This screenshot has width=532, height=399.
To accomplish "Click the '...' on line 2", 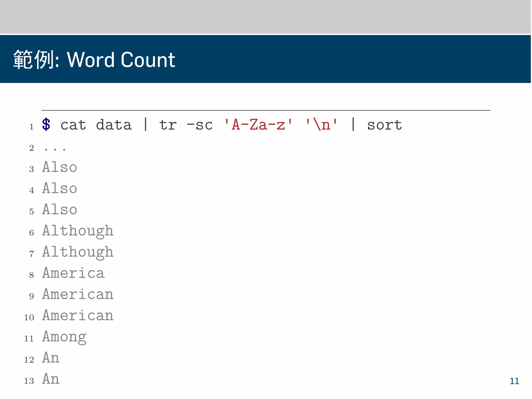I will (55, 149).
